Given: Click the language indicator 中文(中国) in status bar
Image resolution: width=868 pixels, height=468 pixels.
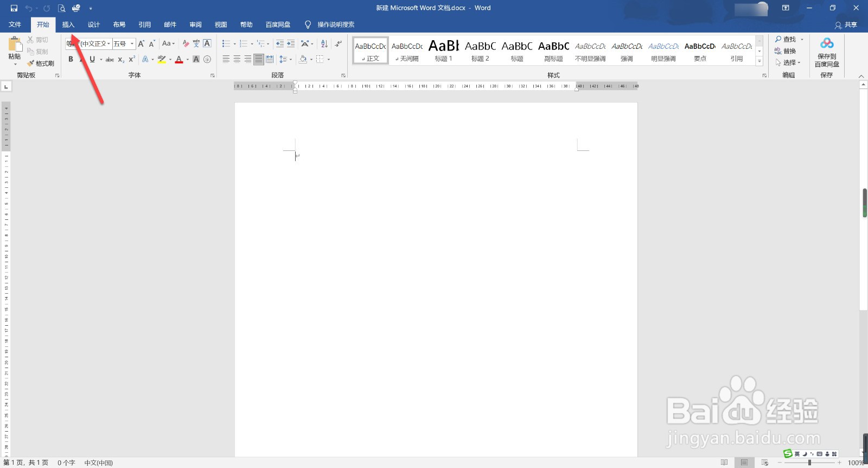Looking at the screenshot, I should 99,463.
